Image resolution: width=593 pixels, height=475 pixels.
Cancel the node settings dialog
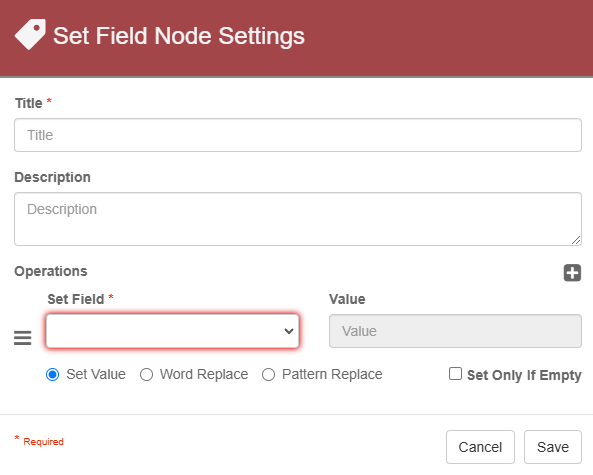480,447
